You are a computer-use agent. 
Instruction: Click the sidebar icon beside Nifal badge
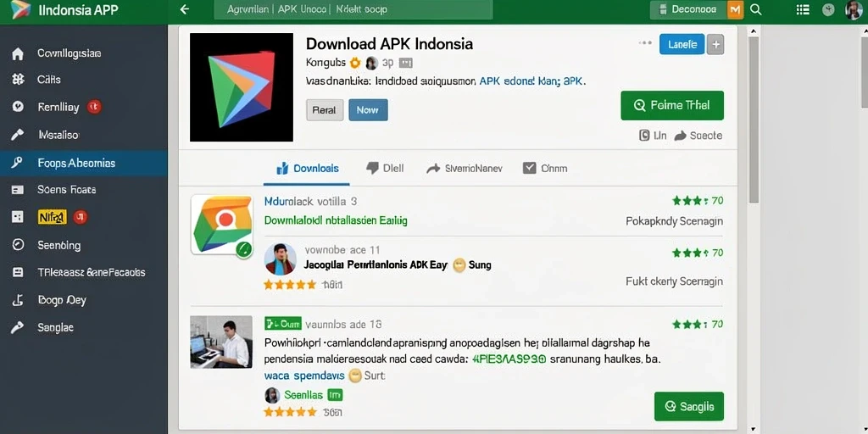pos(18,217)
